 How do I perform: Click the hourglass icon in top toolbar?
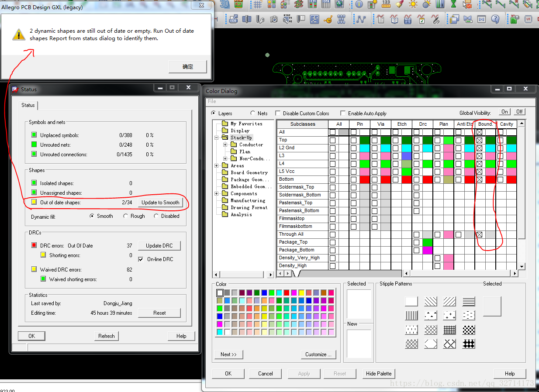tap(453, 4)
